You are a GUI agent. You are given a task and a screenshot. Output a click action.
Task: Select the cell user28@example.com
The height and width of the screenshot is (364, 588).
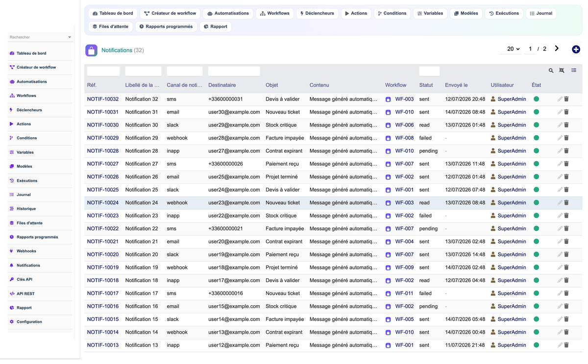pyautogui.click(x=234, y=138)
